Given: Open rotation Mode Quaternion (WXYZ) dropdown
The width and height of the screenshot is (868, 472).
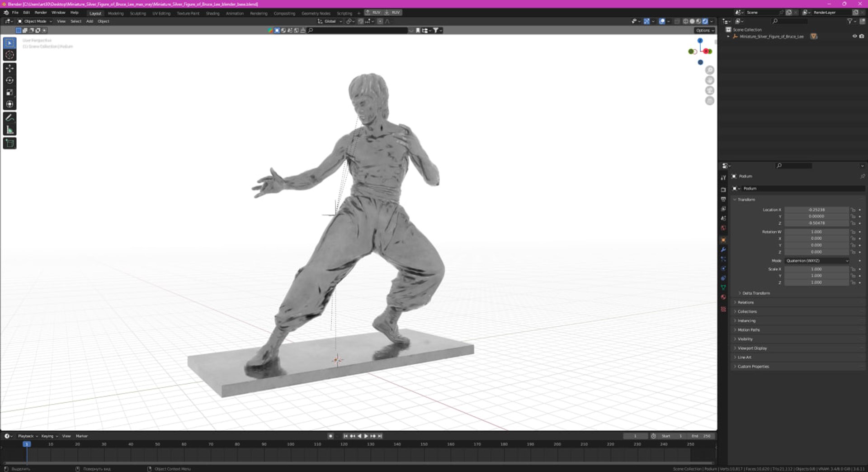Looking at the screenshot, I should coord(817,261).
